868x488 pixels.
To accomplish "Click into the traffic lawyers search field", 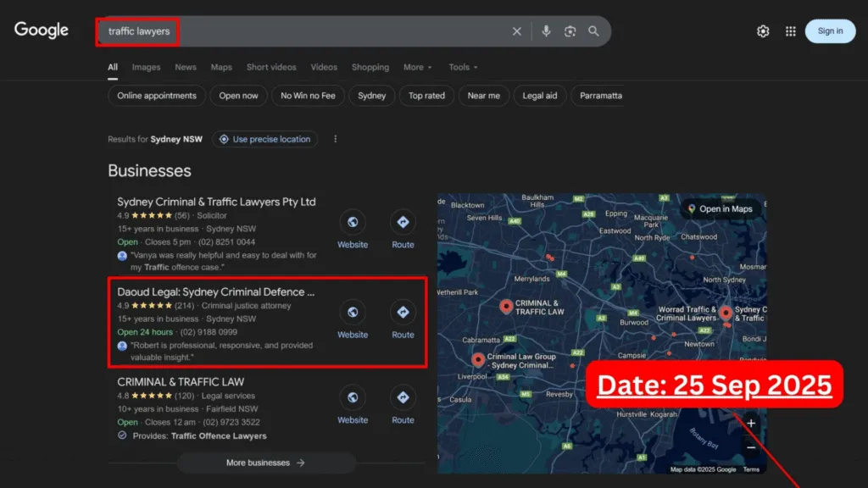I will [x=322, y=31].
